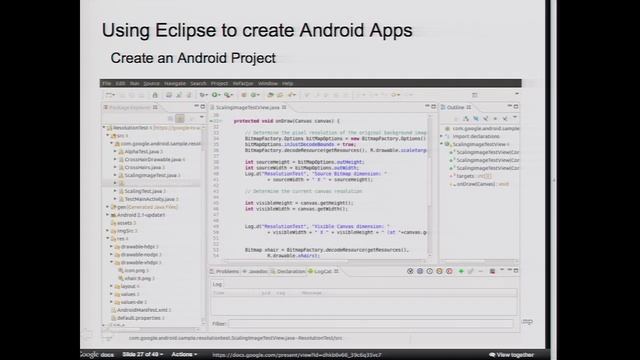The height and width of the screenshot is (360, 640).
Task: Open Outline view menu triangle
Action: (515, 118)
